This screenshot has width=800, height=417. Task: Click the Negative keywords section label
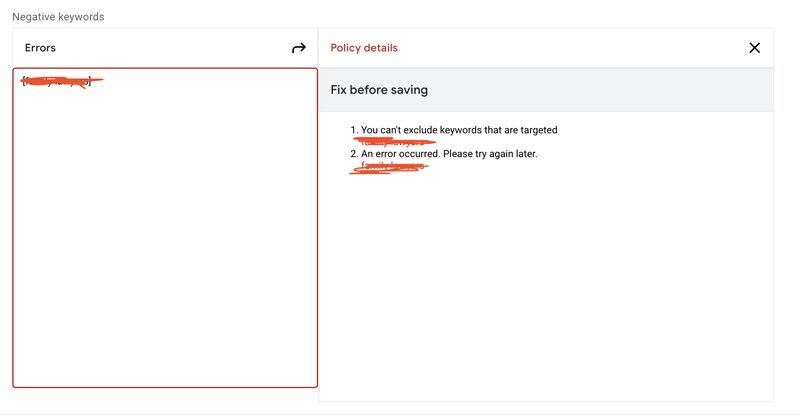tap(58, 17)
